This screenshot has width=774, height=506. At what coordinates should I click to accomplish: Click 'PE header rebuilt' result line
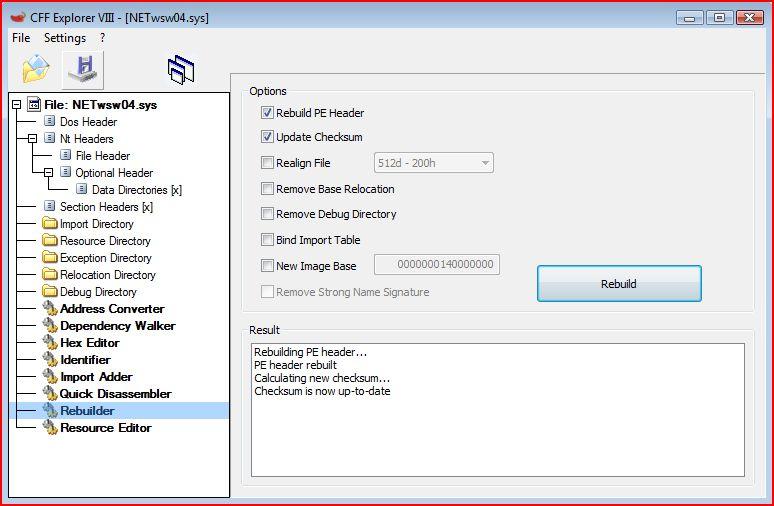point(295,365)
